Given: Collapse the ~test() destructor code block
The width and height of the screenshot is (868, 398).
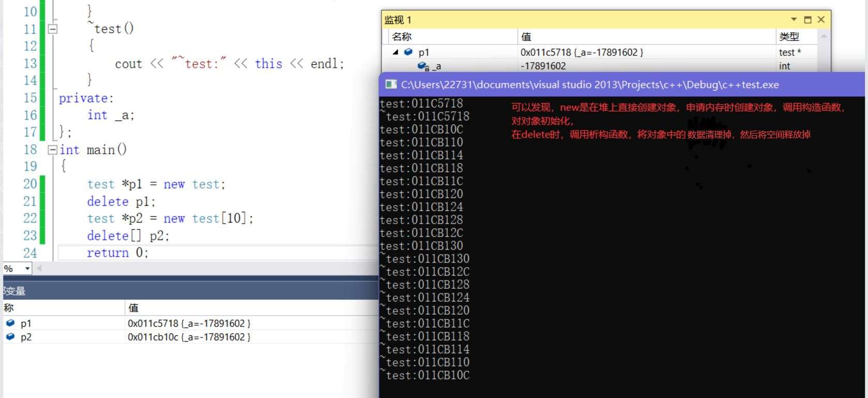Looking at the screenshot, I should pos(52,29).
